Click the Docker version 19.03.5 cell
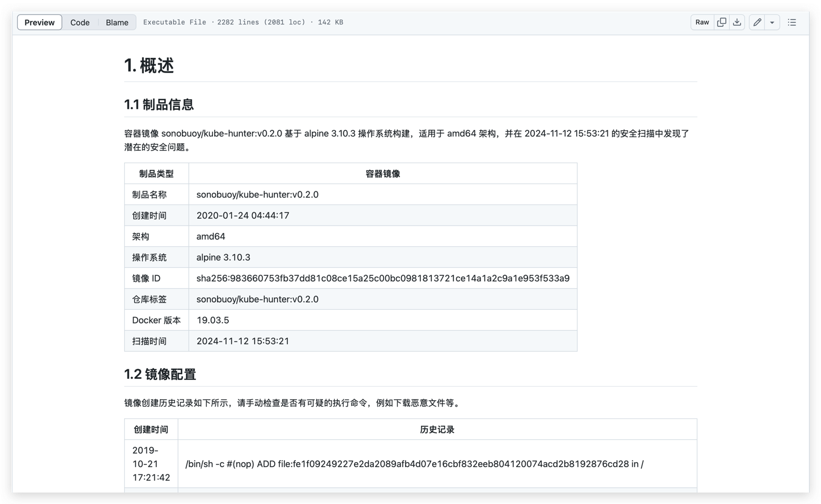This screenshot has width=821, height=504. pos(213,320)
